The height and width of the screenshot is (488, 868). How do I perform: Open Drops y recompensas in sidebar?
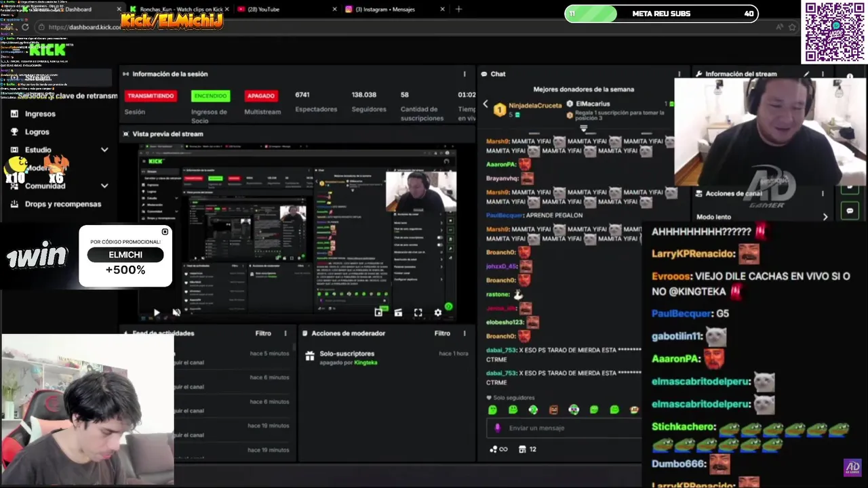pyautogui.click(x=63, y=204)
